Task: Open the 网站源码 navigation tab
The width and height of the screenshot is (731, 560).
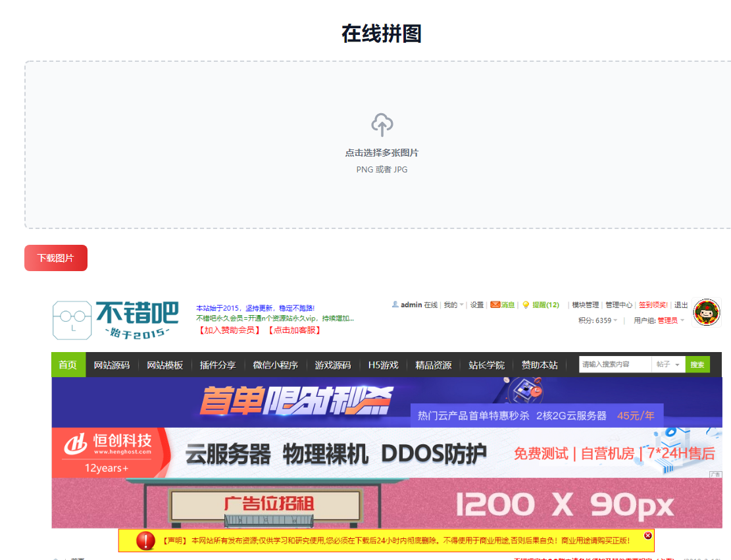Action: click(111, 365)
